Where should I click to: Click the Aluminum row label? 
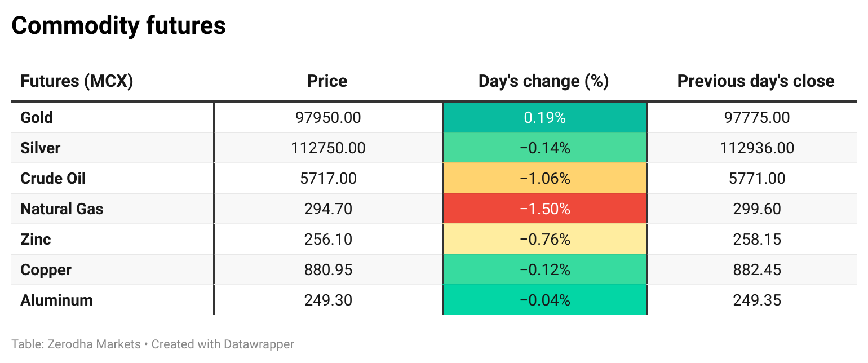pos(56,300)
